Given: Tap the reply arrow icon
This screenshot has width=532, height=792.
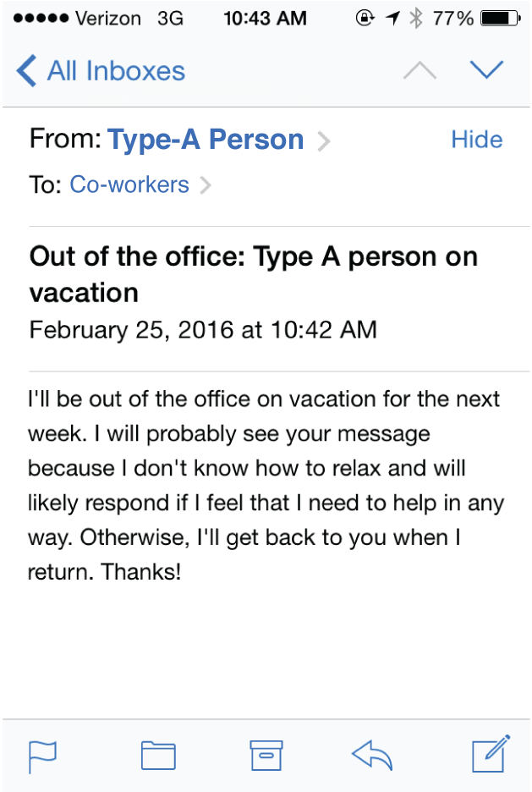Looking at the screenshot, I should 372,756.
